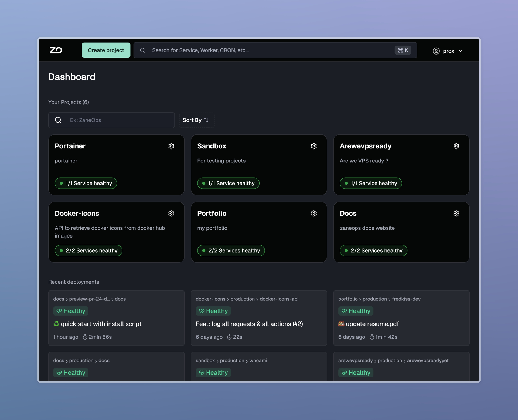The image size is (518, 420).
Task: Expand the prox account dropdown chevron
Action: 461,51
